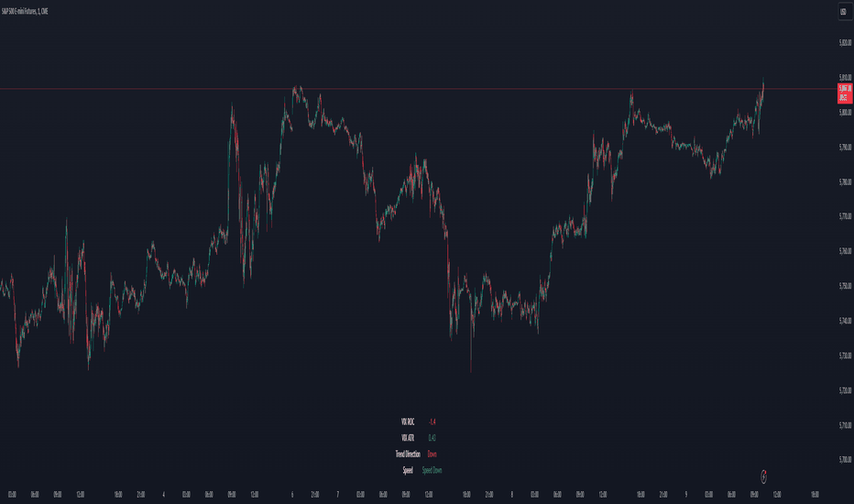Select the Trend Direction label
The image size is (854, 504).
coord(408,454)
